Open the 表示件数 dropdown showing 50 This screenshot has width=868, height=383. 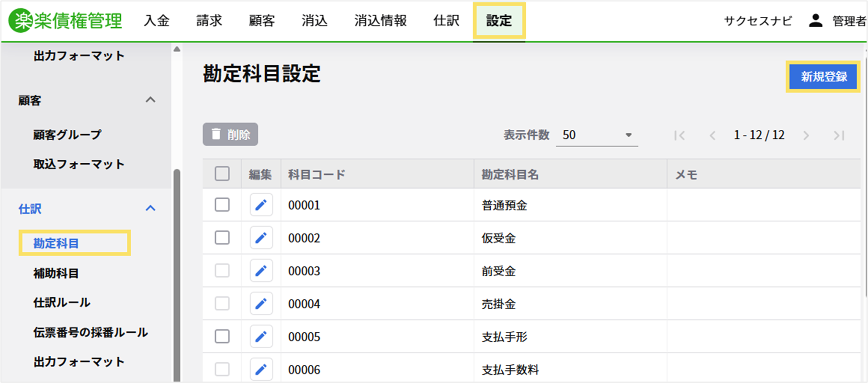tap(597, 135)
